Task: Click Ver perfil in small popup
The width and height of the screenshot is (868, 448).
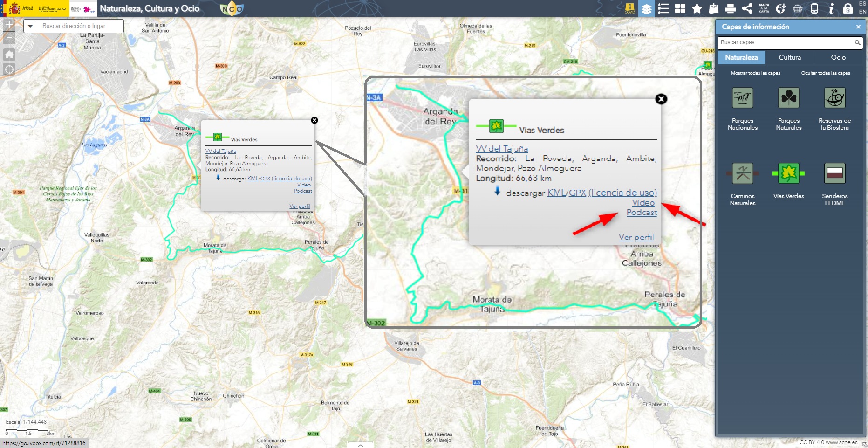Action: [x=300, y=206]
